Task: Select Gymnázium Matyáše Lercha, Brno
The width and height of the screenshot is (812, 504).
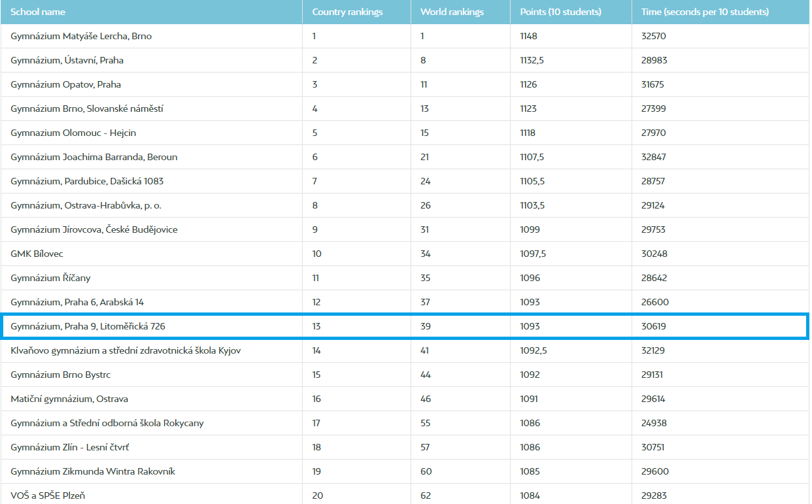Action: pos(81,36)
